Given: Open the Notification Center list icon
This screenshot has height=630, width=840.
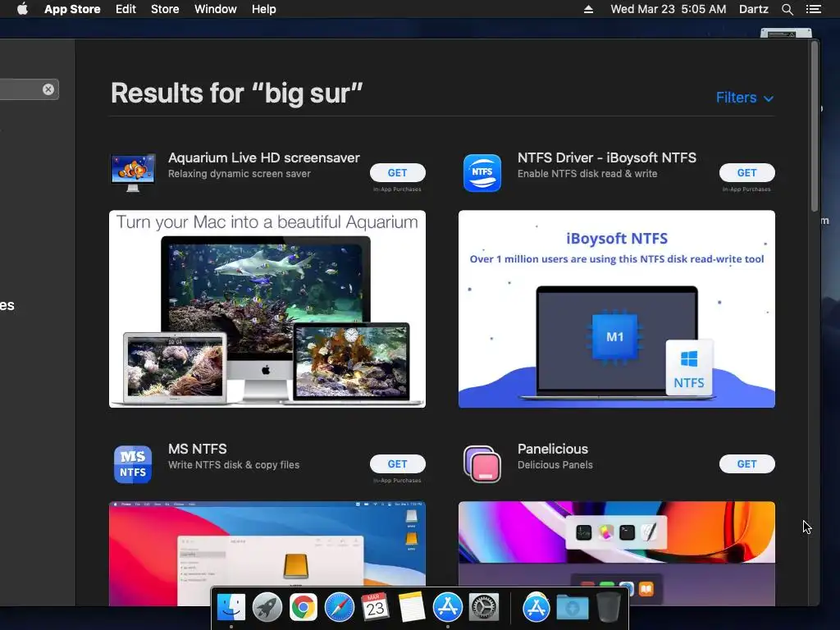Looking at the screenshot, I should pos(813,9).
